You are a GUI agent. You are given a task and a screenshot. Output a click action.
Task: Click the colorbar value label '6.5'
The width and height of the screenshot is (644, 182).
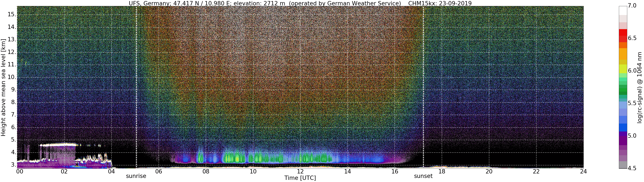(x=632, y=38)
